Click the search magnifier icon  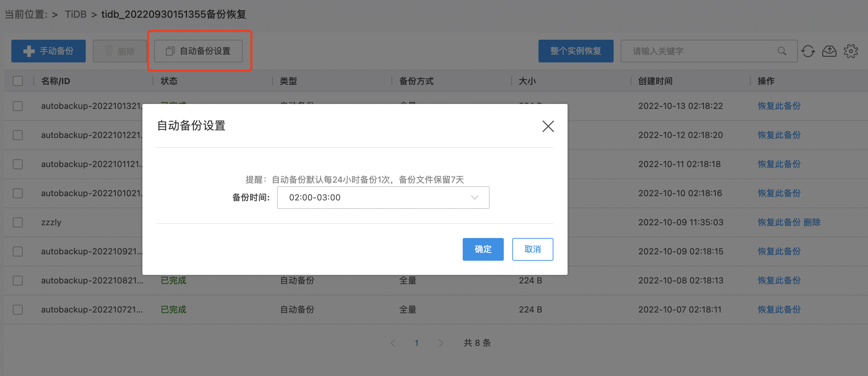coord(782,51)
